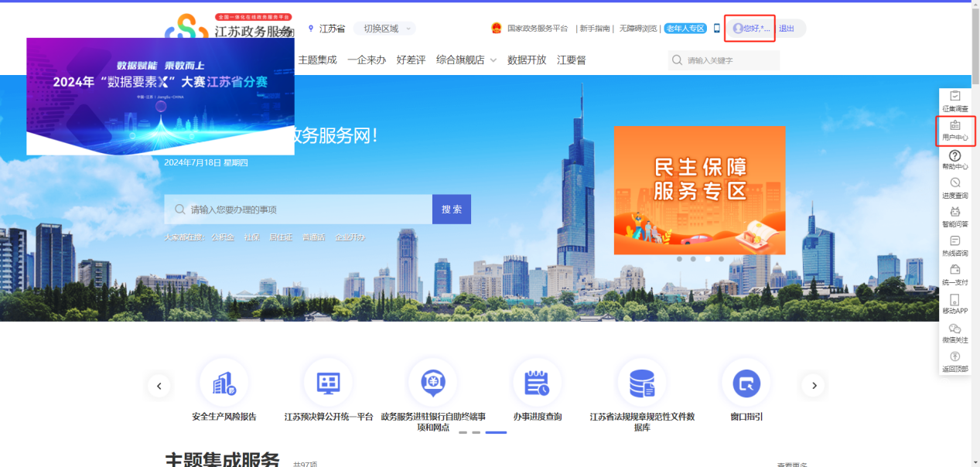This screenshot has height=467, width=980.
Task: Open 进度查询 from the side toolbar
Action: pos(955,184)
